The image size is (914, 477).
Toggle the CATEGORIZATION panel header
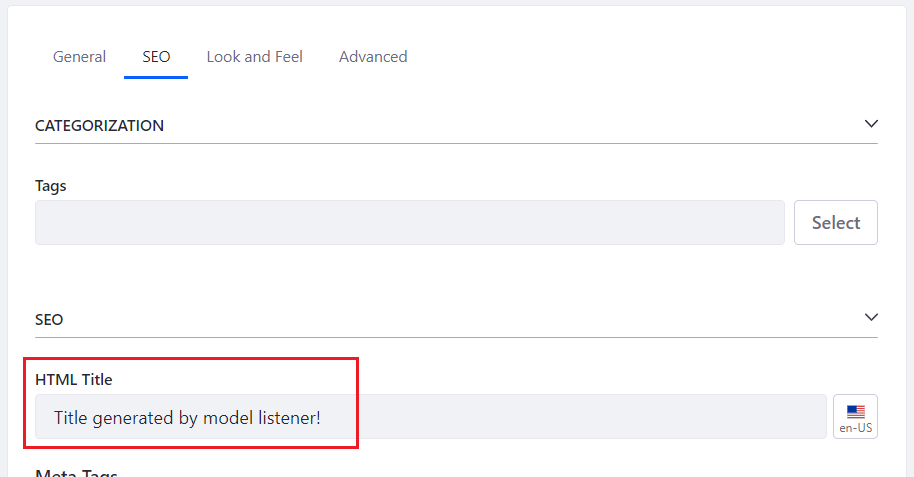[x=456, y=125]
